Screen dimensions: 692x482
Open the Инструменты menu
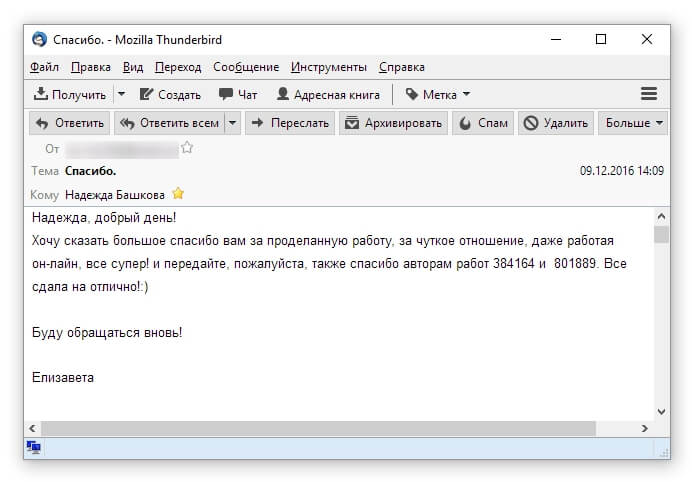click(x=329, y=67)
